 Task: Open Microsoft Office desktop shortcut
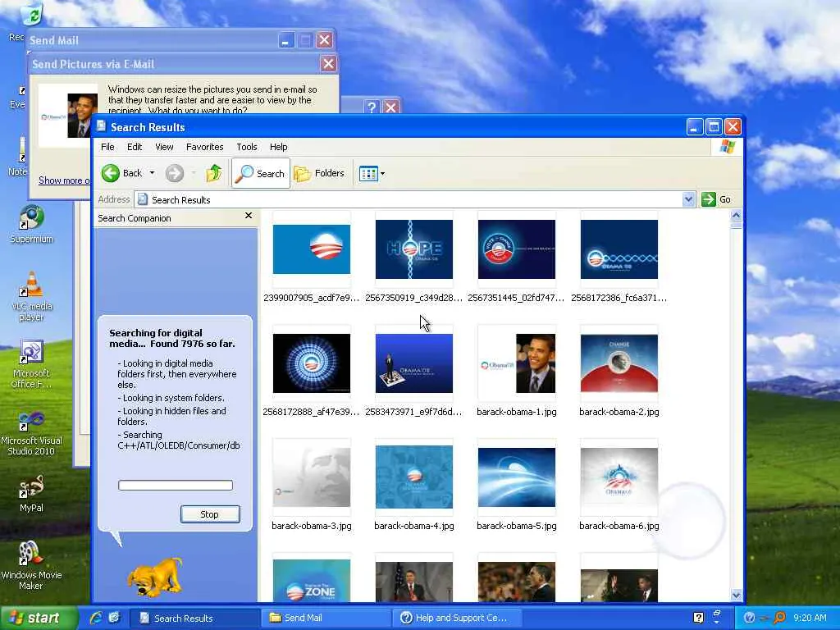point(31,364)
